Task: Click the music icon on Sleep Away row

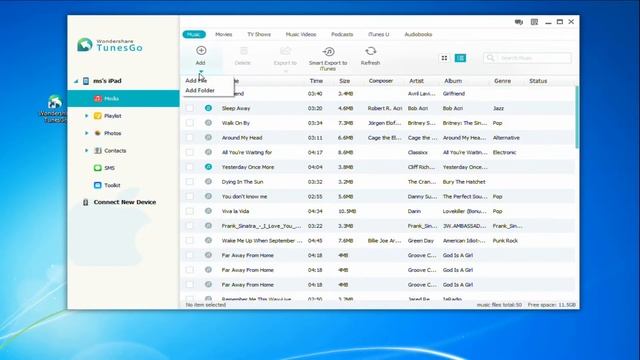Action: tap(208, 108)
